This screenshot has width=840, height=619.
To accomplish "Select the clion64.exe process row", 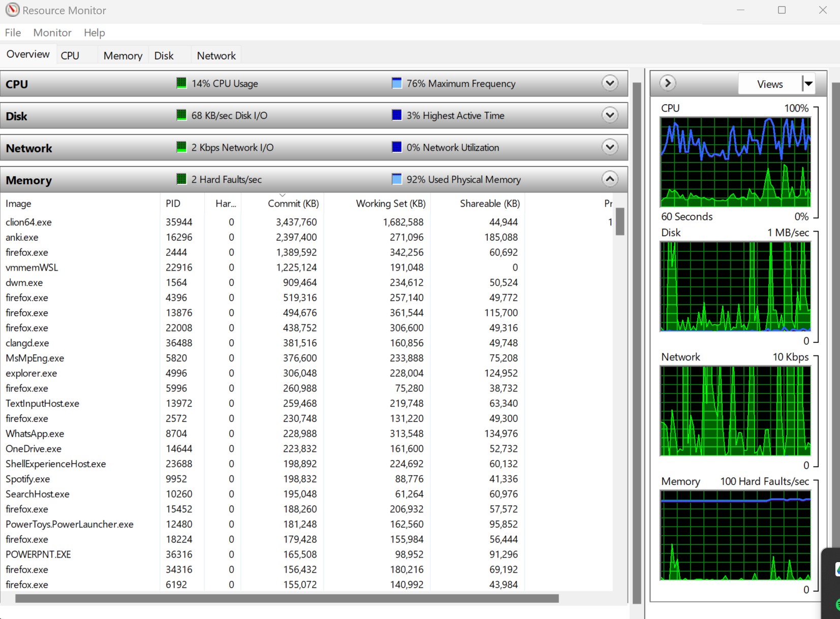I will pyautogui.click(x=306, y=222).
